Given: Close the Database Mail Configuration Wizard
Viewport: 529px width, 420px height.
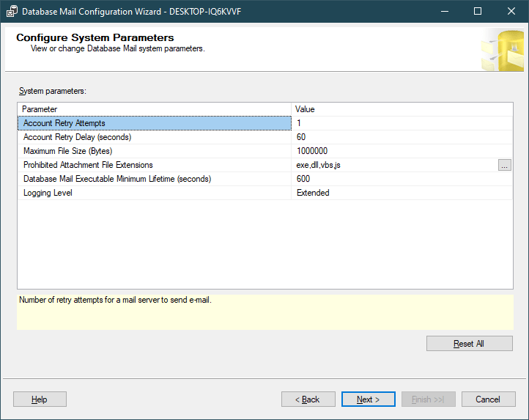Looking at the screenshot, I should 511,11.
